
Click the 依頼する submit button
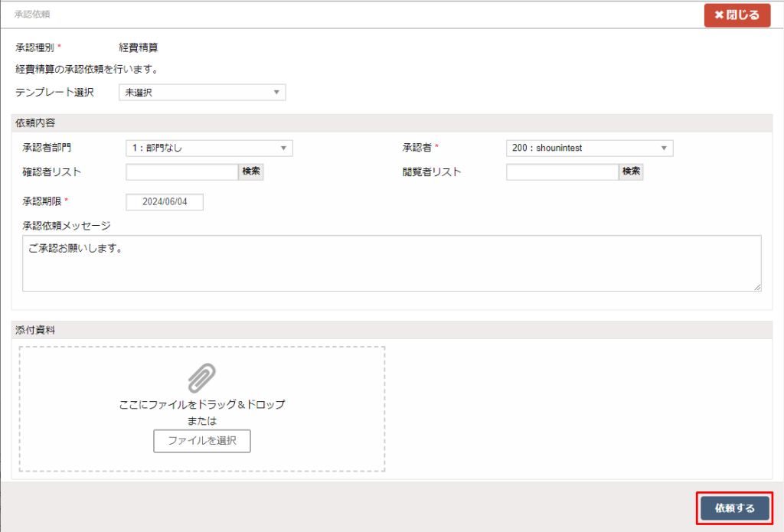[734, 508]
